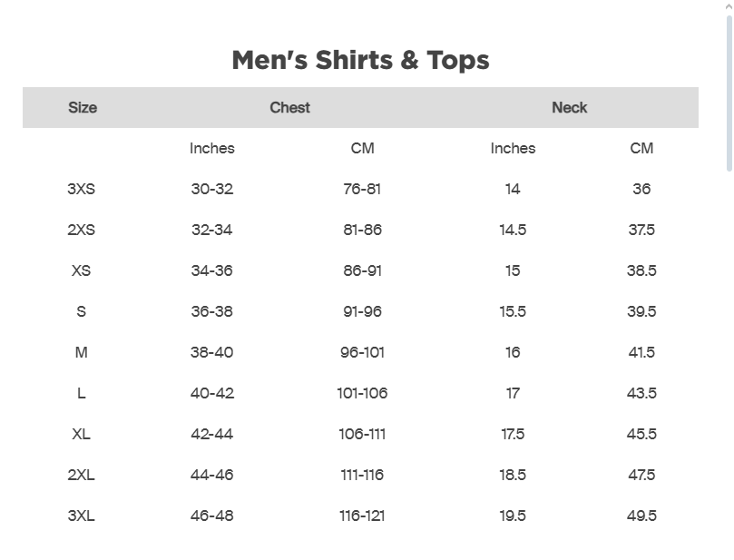This screenshot has width=734, height=560.
Task: Select the XS size label
Action: [x=81, y=270]
